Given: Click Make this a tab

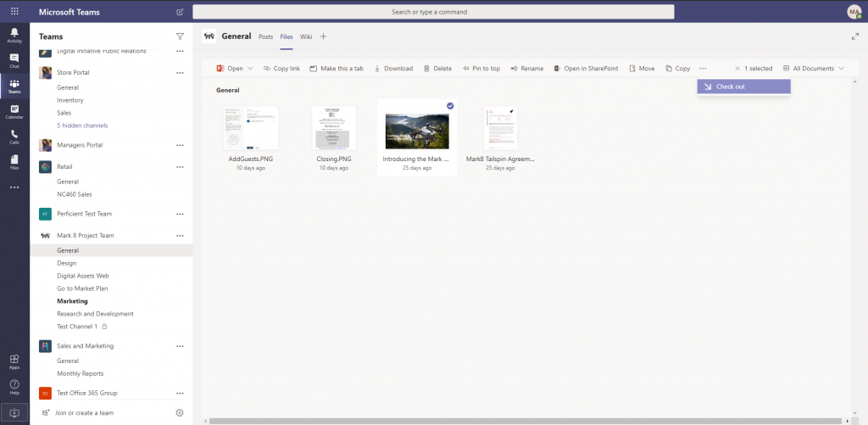Looking at the screenshot, I should [337, 69].
